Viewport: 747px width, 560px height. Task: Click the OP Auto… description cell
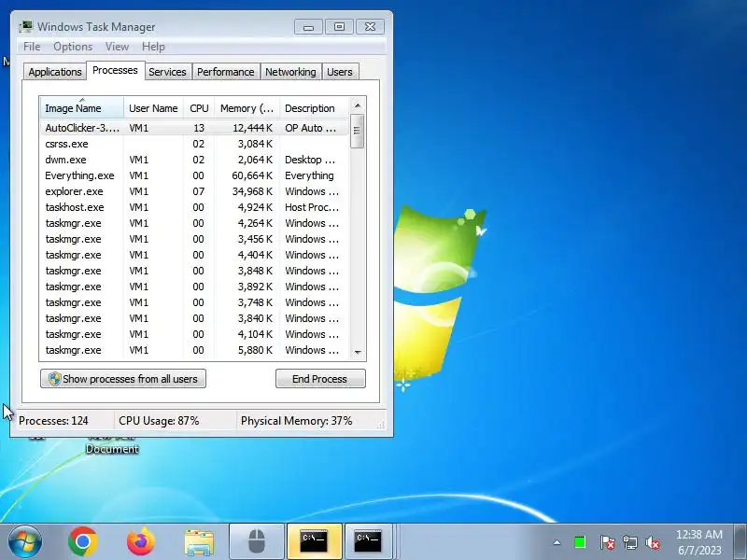311,128
